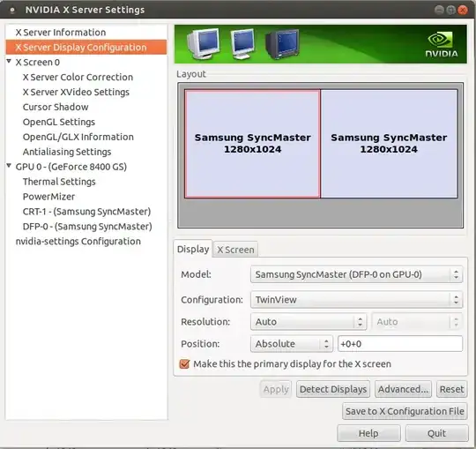Collapse the X Screen 0 tree node
The height and width of the screenshot is (449, 476).
(x=9, y=62)
